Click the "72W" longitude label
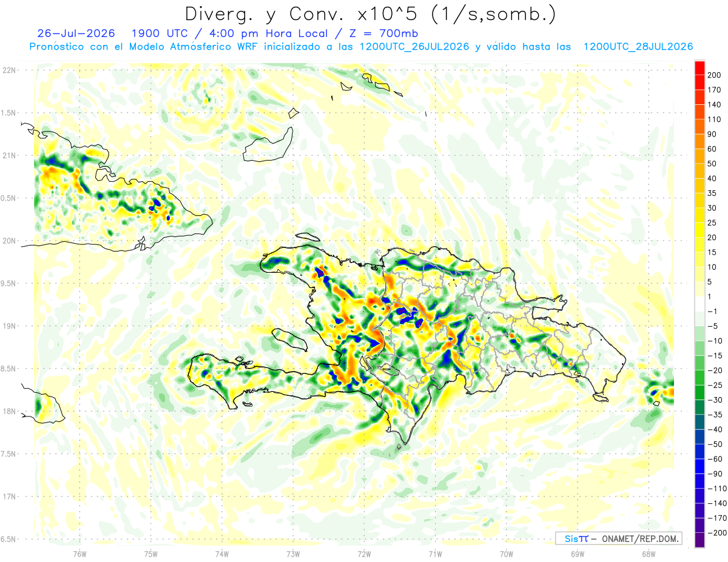The image size is (728, 562). tap(364, 554)
